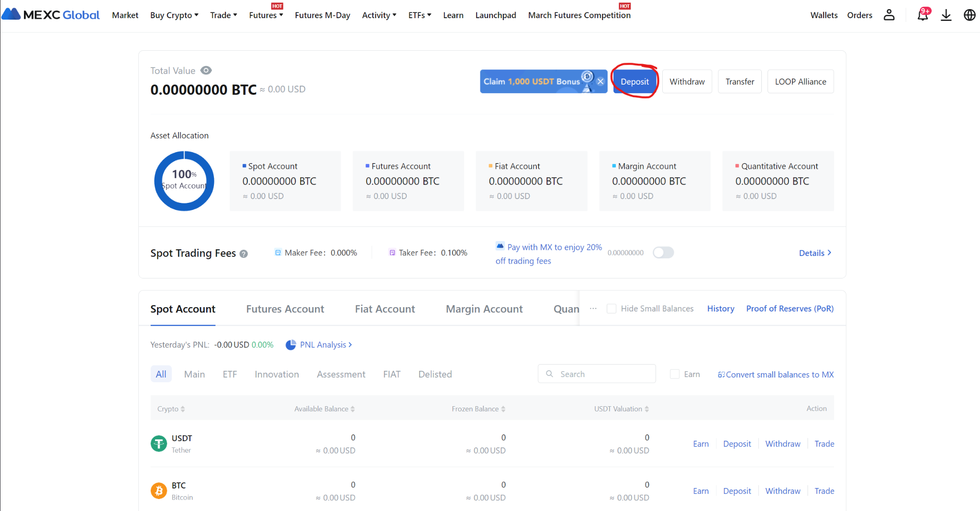
Task: Click the Spot Trading Fees help icon
Action: click(x=244, y=254)
